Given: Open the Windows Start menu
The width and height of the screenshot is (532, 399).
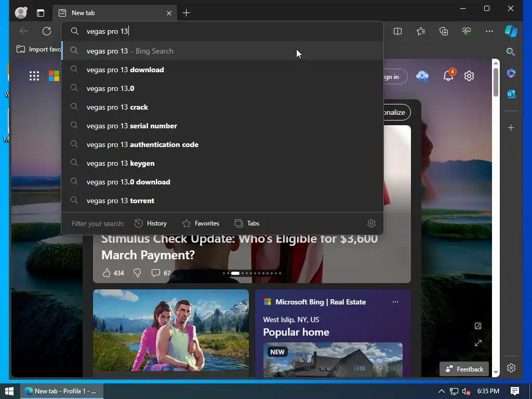Looking at the screenshot, I should pyautogui.click(x=9, y=391).
